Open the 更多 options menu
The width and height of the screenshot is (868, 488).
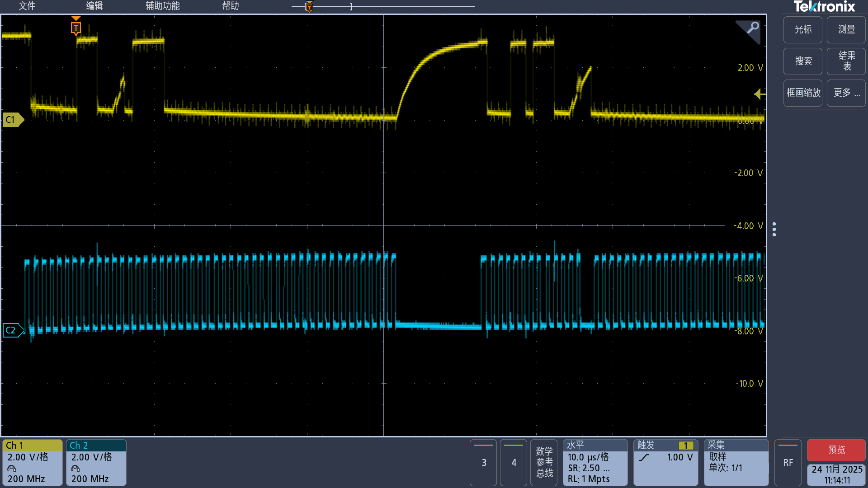(x=845, y=93)
